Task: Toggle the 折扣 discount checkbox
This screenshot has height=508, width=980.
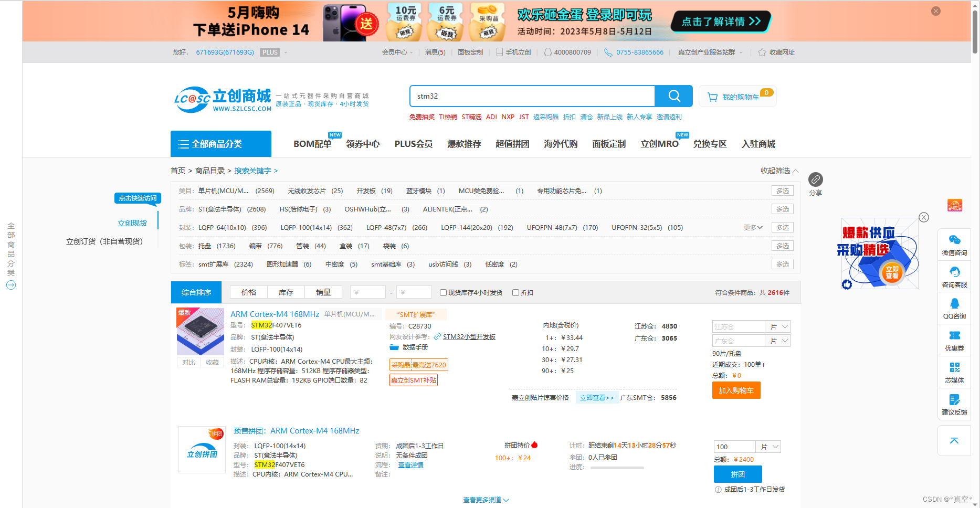Action: 515,293
